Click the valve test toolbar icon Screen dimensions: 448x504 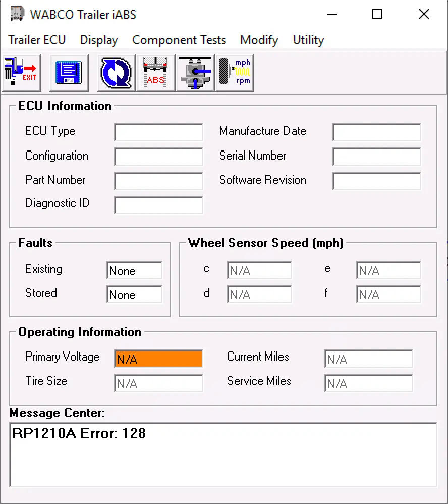[x=195, y=73]
